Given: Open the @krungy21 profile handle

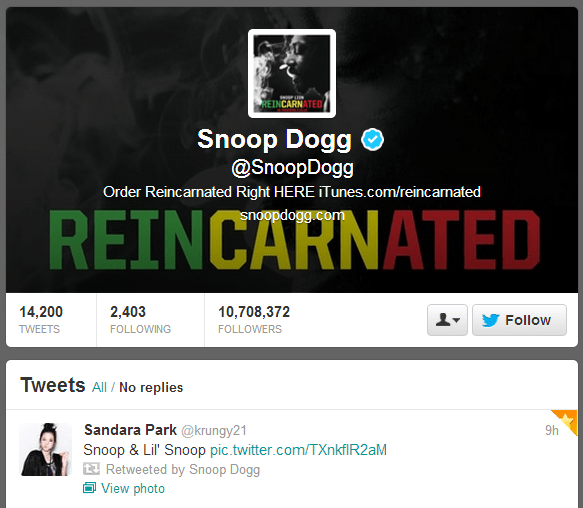Looking at the screenshot, I should tap(214, 431).
